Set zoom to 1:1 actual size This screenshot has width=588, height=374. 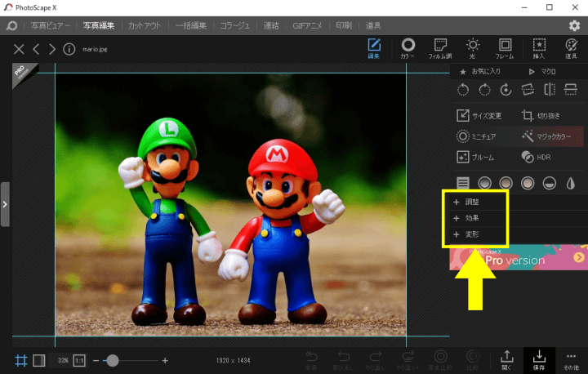[x=79, y=360]
